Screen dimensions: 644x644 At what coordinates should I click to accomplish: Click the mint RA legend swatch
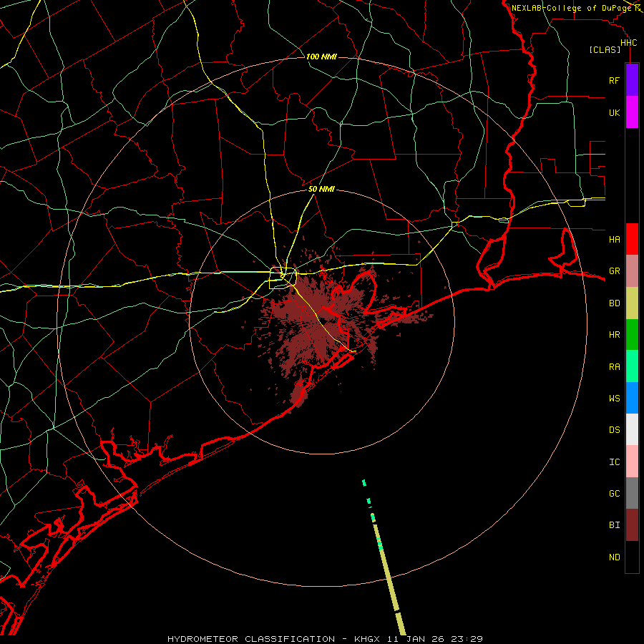click(x=632, y=366)
